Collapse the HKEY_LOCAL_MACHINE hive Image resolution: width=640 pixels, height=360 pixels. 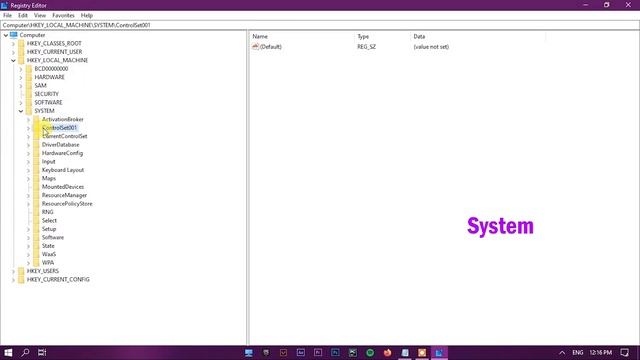13,60
